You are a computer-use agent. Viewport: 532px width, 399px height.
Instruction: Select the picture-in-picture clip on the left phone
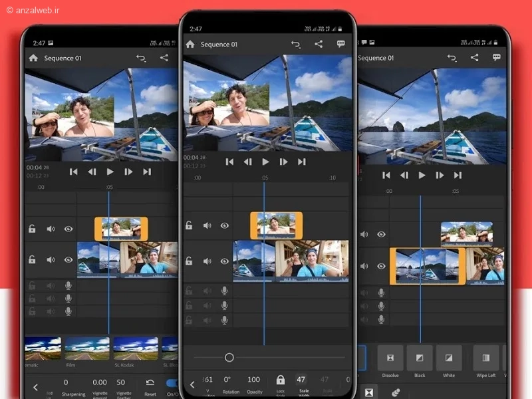121,229
